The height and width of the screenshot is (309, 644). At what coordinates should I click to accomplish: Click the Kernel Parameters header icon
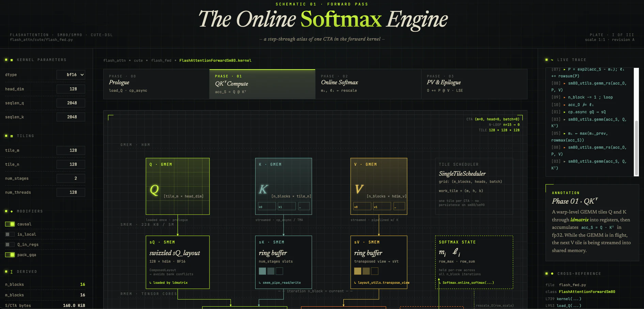12,60
